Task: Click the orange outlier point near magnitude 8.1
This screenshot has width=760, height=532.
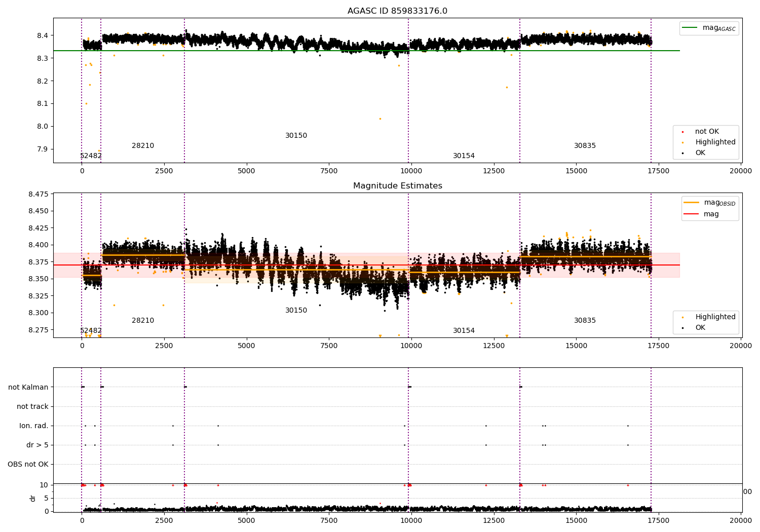Action: click(86, 104)
